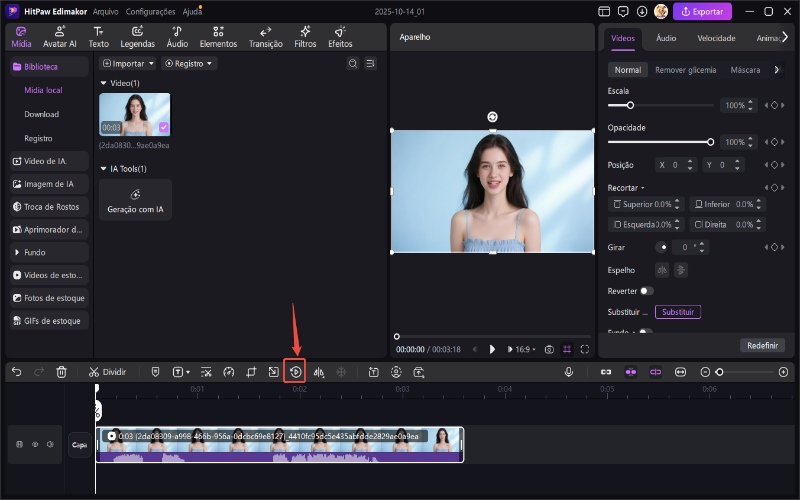Click the microphone voiceover record icon

568,371
